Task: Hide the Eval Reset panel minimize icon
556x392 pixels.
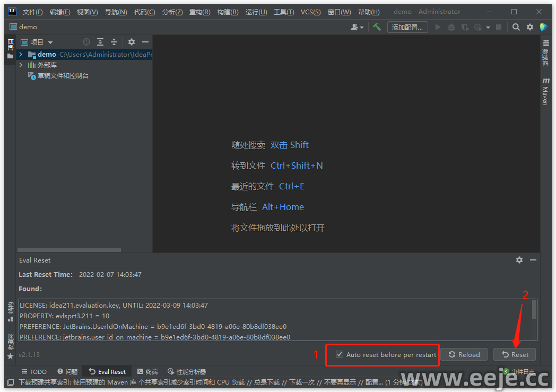Action: point(533,260)
